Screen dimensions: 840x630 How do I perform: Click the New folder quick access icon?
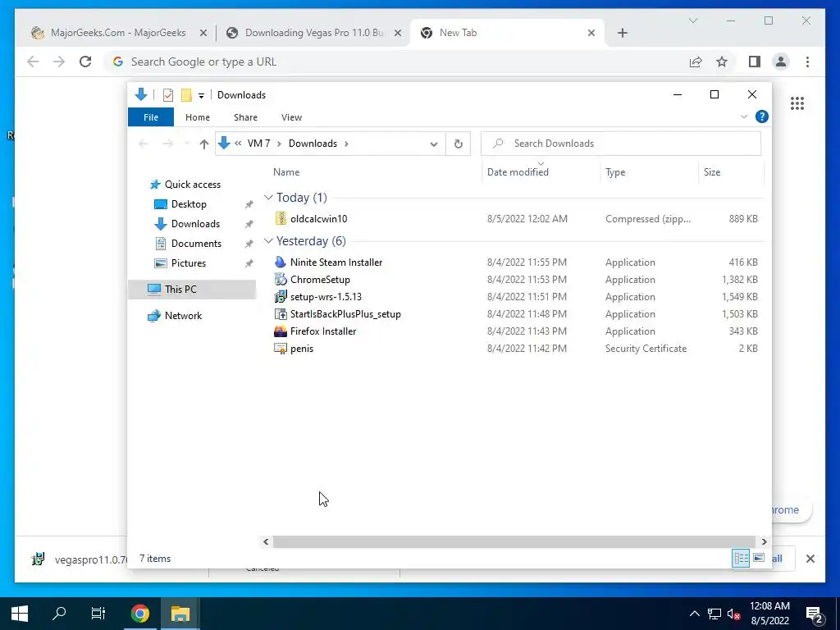(186, 95)
